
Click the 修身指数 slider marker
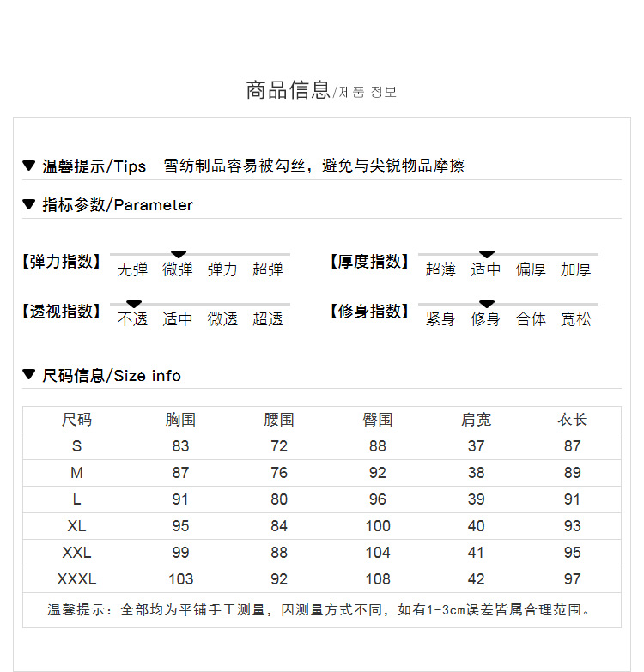(x=486, y=304)
